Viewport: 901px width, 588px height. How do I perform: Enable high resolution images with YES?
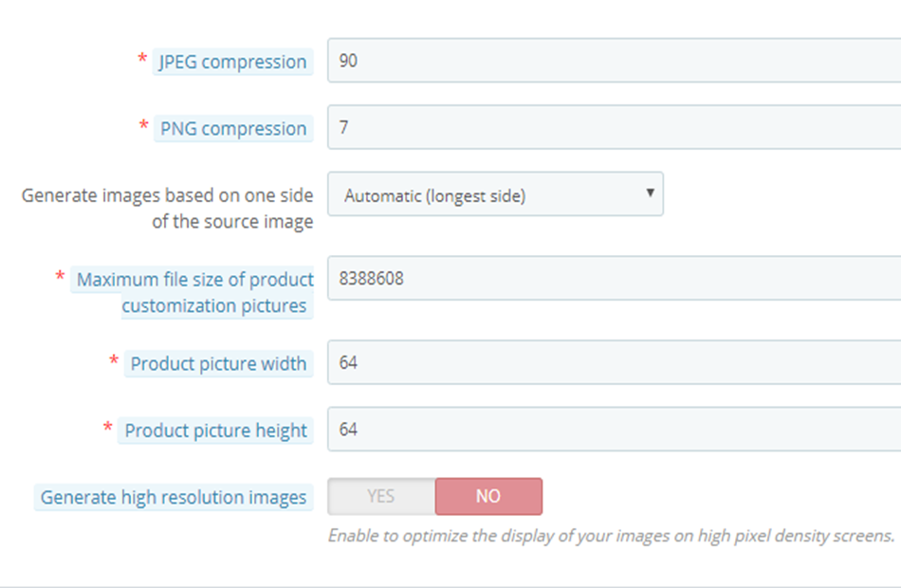click(381, 496)
